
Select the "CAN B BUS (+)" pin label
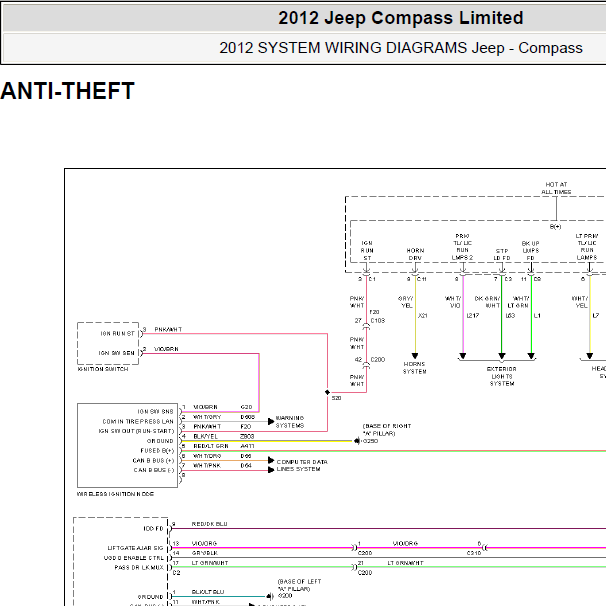point(153,461)
